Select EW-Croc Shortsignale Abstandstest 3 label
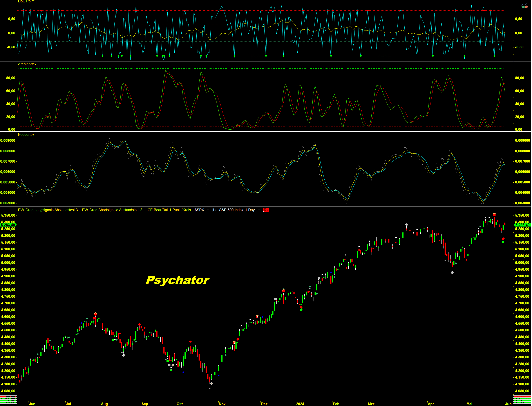 112,210
